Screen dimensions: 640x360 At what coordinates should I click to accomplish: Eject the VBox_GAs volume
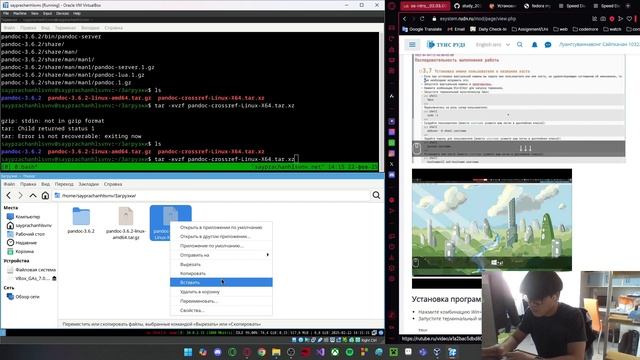(x=54, y=278)
